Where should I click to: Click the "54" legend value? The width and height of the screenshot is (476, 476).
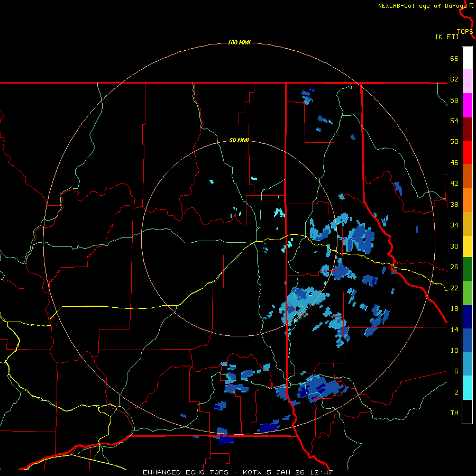pos(454,121)
